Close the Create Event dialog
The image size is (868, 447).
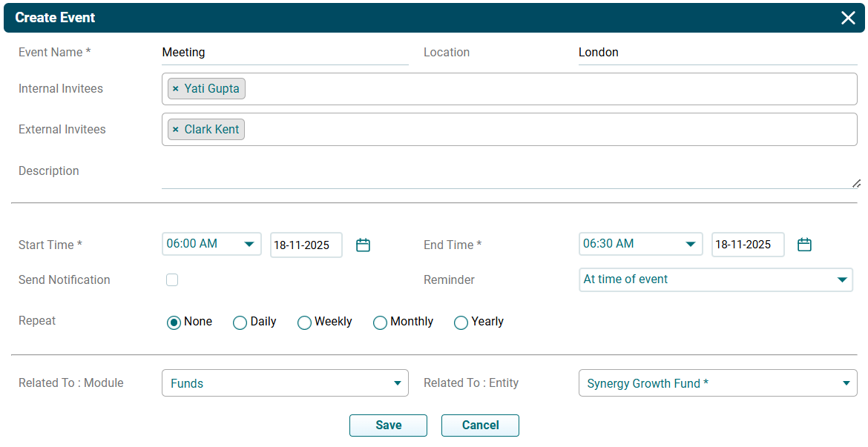pyautogui.click(x=848, y=18)
